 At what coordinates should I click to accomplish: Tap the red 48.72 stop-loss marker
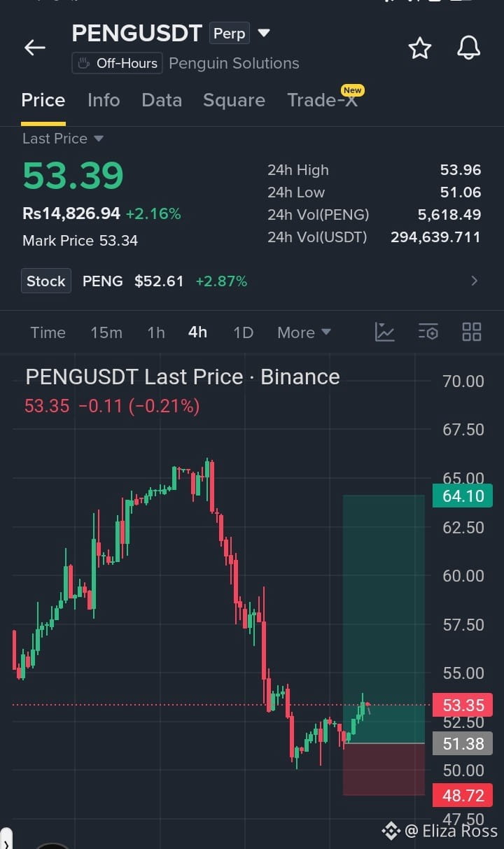[x=463, y=795]
